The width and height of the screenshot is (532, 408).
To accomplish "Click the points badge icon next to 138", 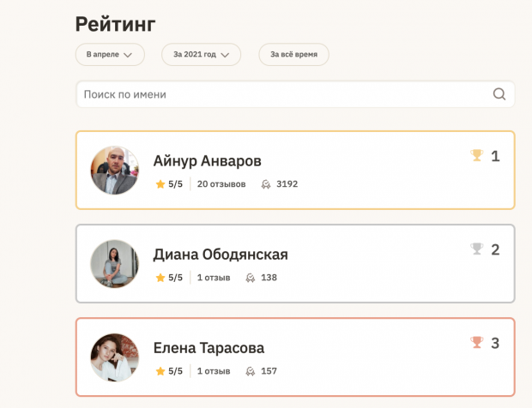I will pos(250,278).
